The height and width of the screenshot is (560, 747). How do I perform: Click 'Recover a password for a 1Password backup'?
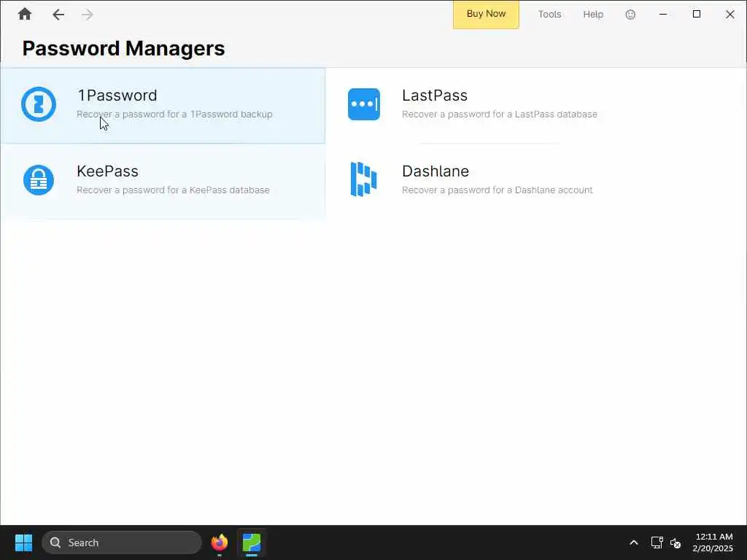click(175, 114)
